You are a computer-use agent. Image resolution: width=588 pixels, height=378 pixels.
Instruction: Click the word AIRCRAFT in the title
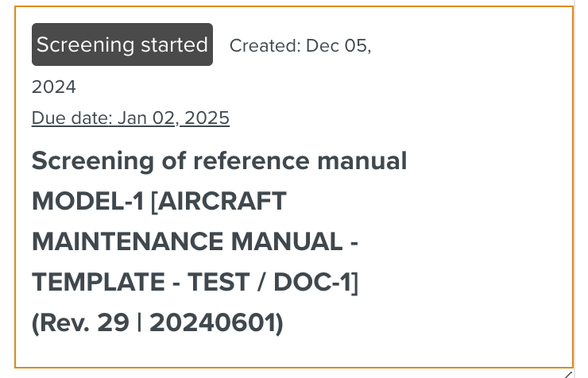click(x=221, y=202)
